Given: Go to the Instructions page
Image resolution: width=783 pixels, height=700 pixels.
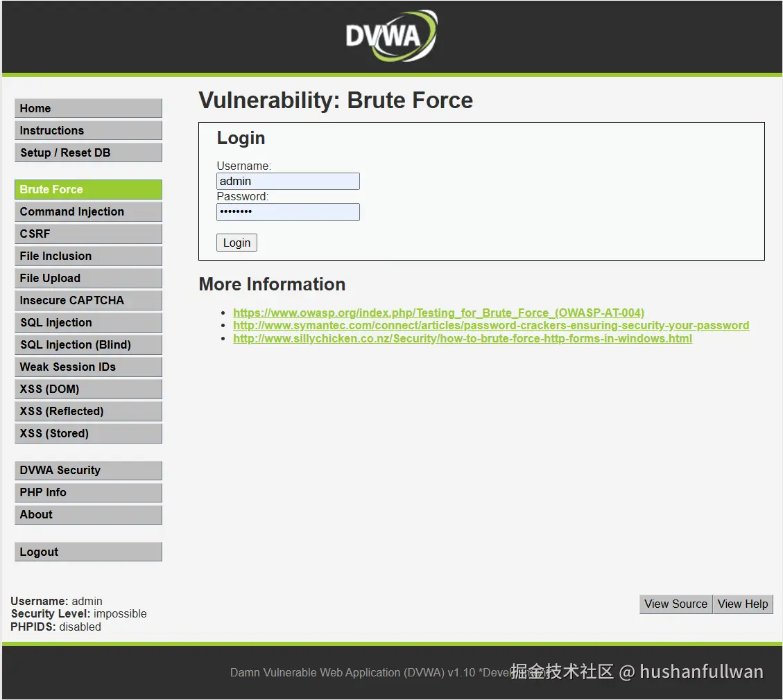Looking at the screenshot, I should click(x=88, y=130).
